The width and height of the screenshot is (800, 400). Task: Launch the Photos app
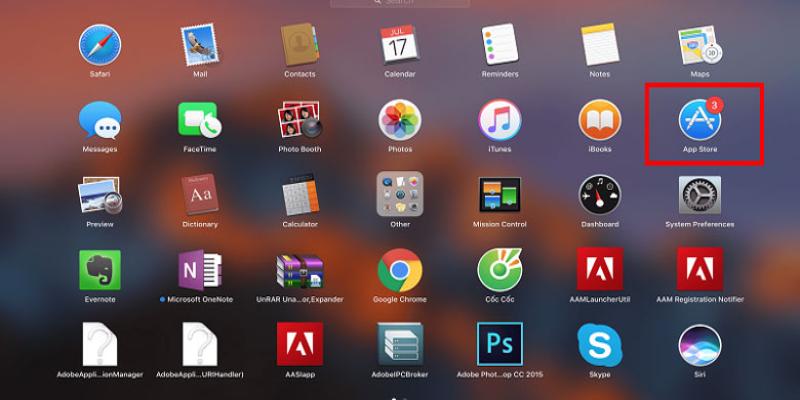pos(399,120)
